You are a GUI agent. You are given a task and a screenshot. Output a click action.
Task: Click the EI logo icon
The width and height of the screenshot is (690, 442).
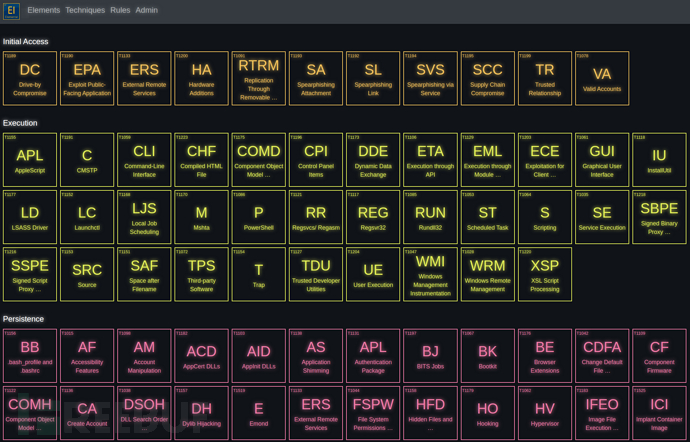(x=11, y=11)
